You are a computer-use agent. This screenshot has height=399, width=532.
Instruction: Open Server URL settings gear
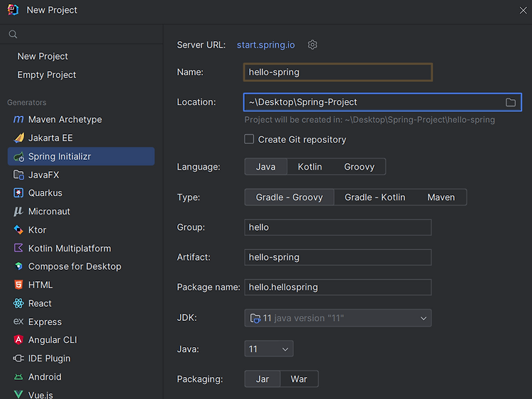(x=313, y=45)
